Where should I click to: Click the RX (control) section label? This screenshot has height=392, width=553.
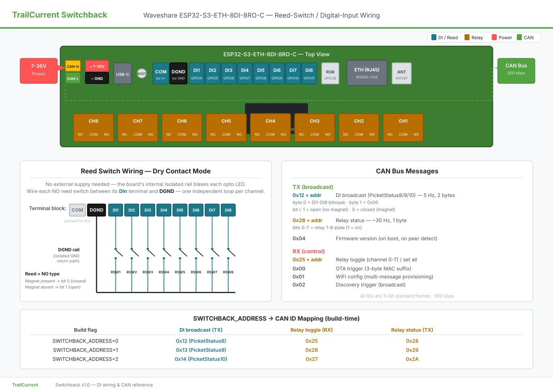(x=308, y=251)
